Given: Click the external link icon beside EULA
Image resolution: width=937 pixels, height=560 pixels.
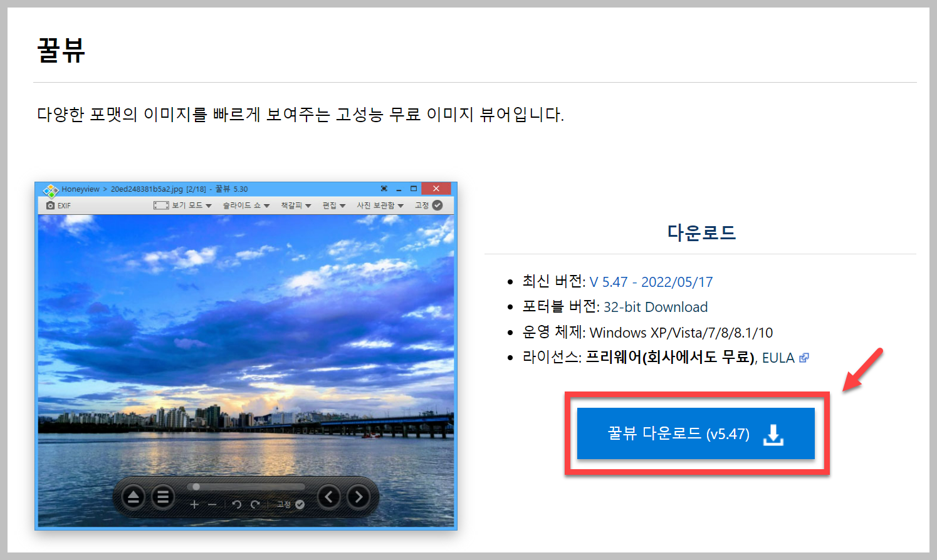Looking at the screenshot, I should tap(804, 358).
